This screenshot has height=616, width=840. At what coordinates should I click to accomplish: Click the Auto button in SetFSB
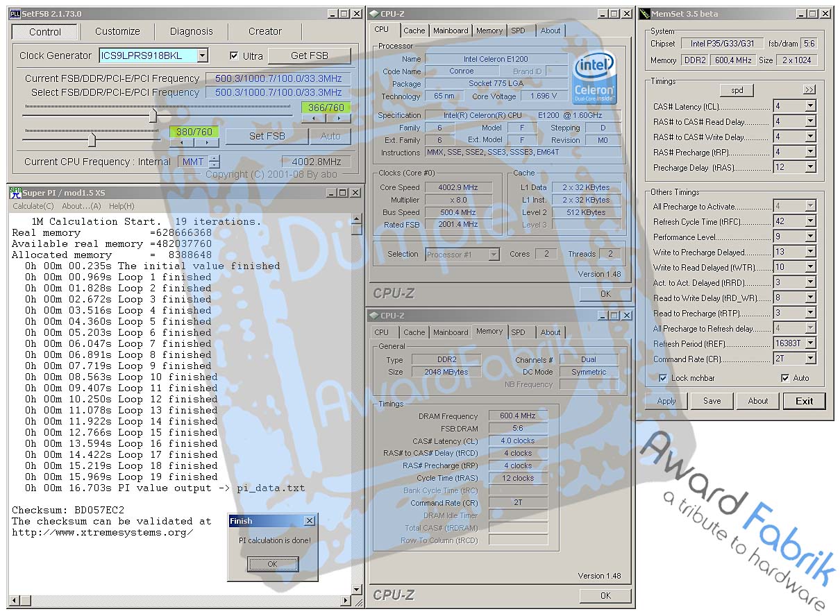(330, 136)
